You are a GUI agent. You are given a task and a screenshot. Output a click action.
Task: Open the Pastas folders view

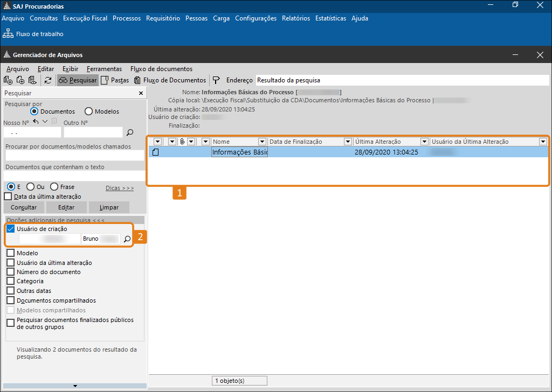115,80
